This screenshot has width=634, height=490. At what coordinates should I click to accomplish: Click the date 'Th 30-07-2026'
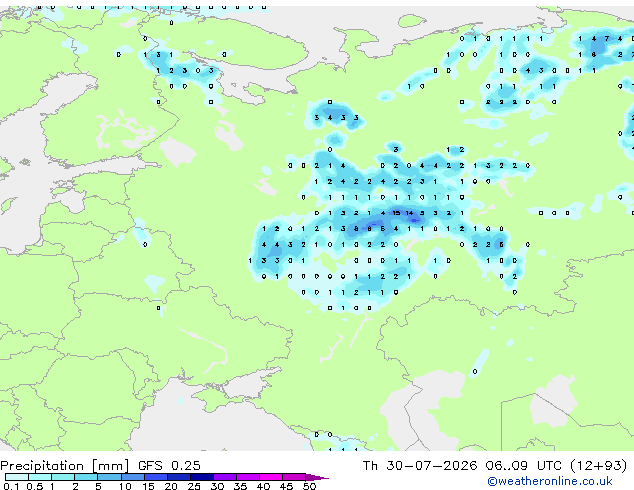[420, 465]
